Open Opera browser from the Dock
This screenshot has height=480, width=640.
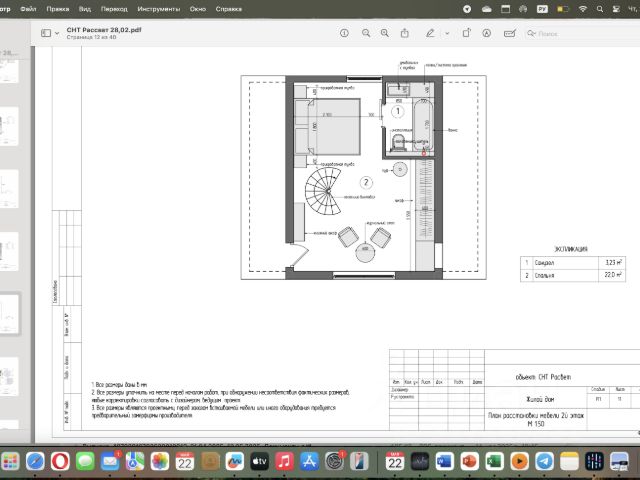60,462
